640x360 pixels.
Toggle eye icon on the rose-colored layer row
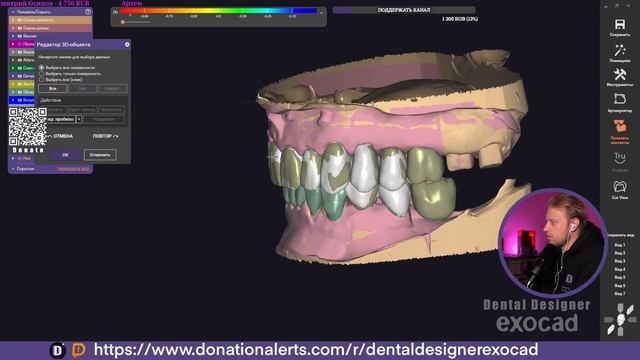tap(20, 28)
